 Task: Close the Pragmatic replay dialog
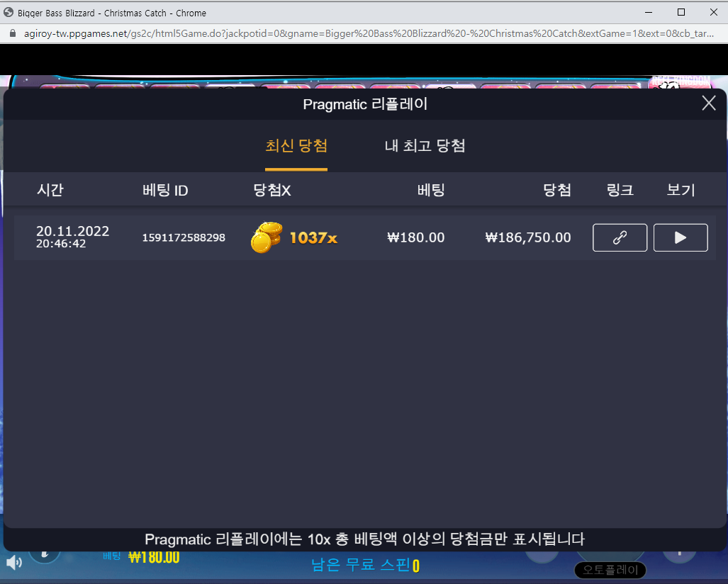(x=708, y=103)
